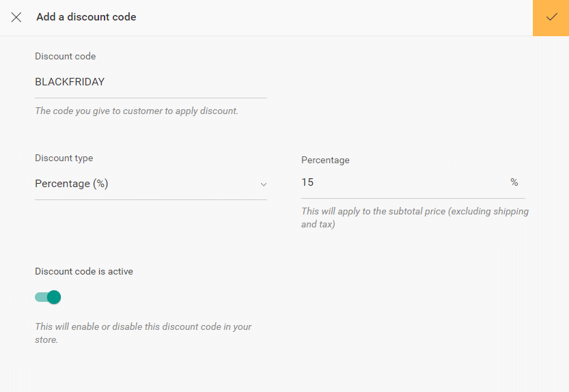Viewport: 569px width, 392px height.
Task: Disable the Discount code is active switch
Action: [48, 297]
